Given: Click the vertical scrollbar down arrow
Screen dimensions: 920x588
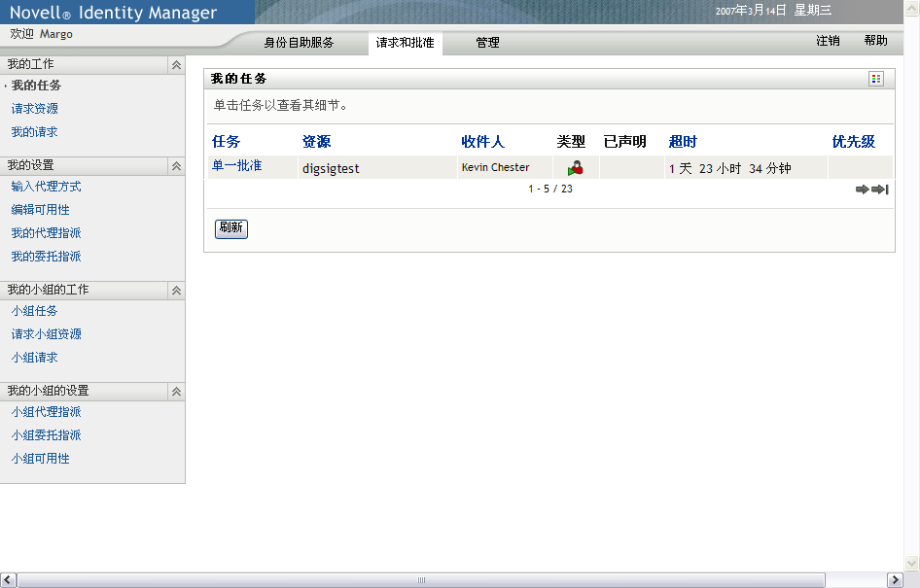Looking at the screenshot, I should coord(912,564).
